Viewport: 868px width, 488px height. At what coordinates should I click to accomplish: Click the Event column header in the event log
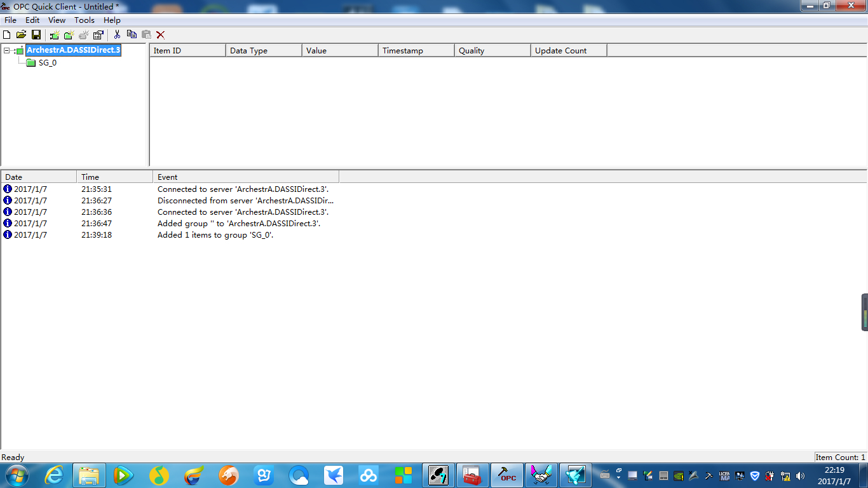pyautogui.click(x=246, y=177)
